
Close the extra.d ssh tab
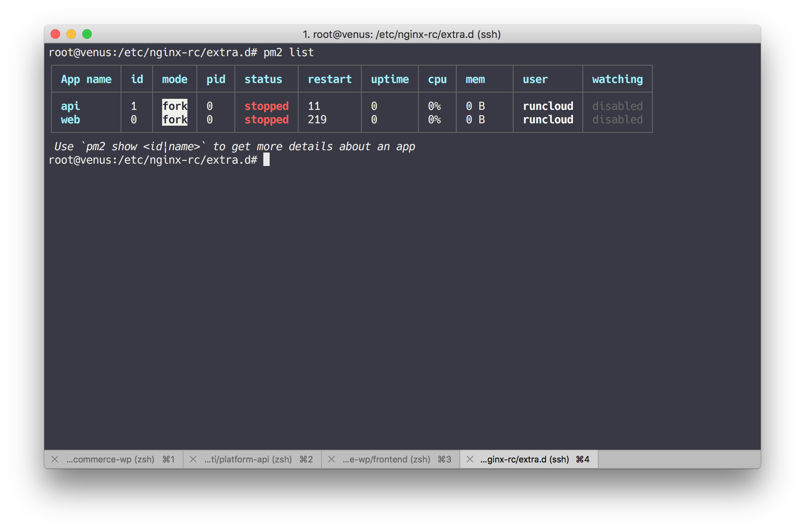click(x=470, y=459)
